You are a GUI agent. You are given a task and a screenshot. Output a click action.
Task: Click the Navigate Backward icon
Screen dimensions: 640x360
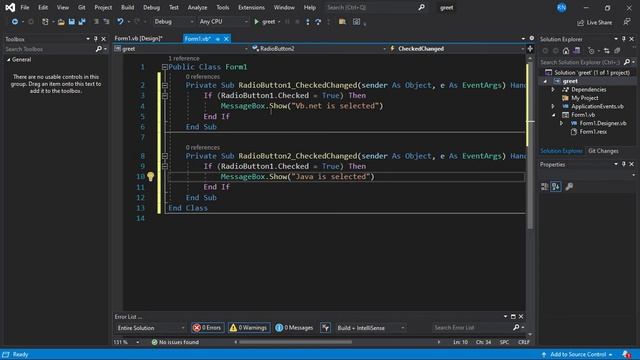[x=15, y=22]
